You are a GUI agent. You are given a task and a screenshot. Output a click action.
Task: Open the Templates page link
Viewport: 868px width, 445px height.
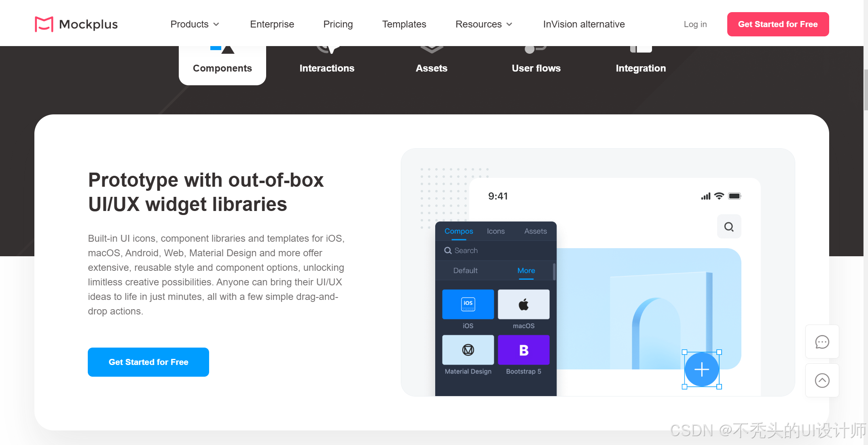(x=404, y=24)
